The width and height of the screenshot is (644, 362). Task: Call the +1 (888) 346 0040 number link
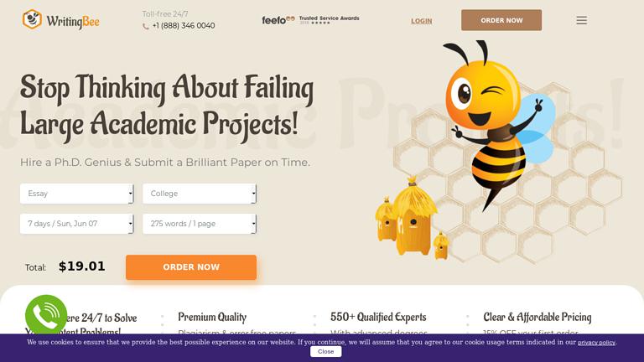click(184, 25)
